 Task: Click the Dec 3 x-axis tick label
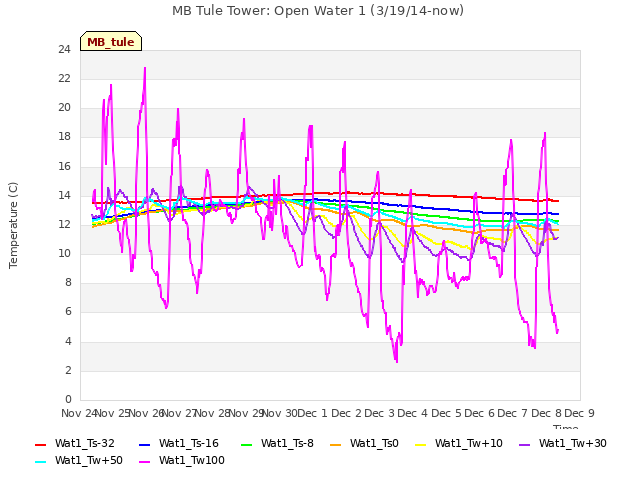[x=380, y=413]
